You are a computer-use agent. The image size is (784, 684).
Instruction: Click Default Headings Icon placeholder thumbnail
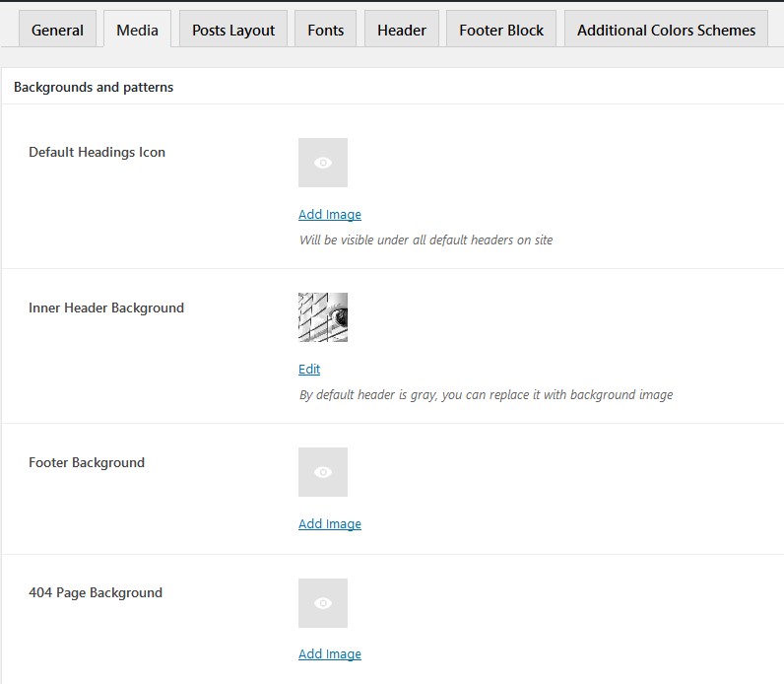coord(323,163)
